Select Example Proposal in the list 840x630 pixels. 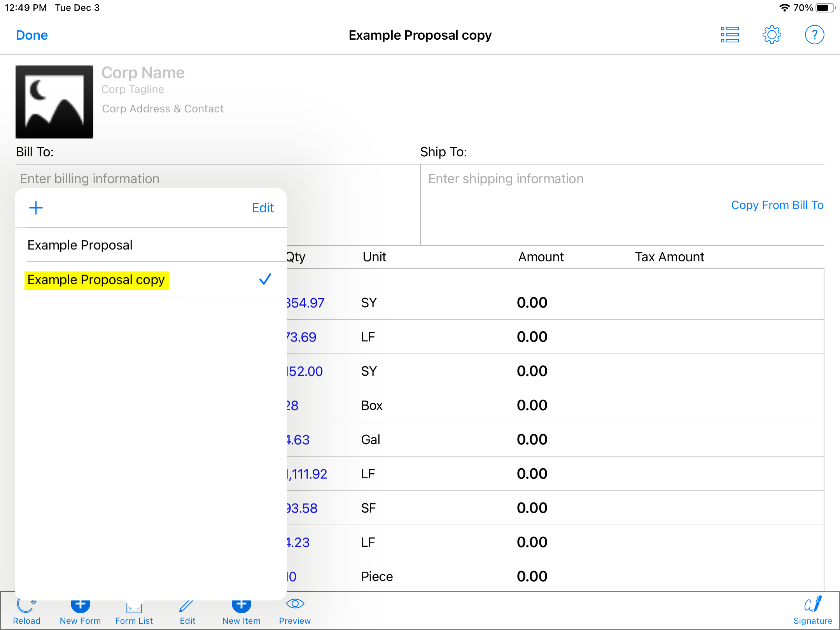click(80, 245)
